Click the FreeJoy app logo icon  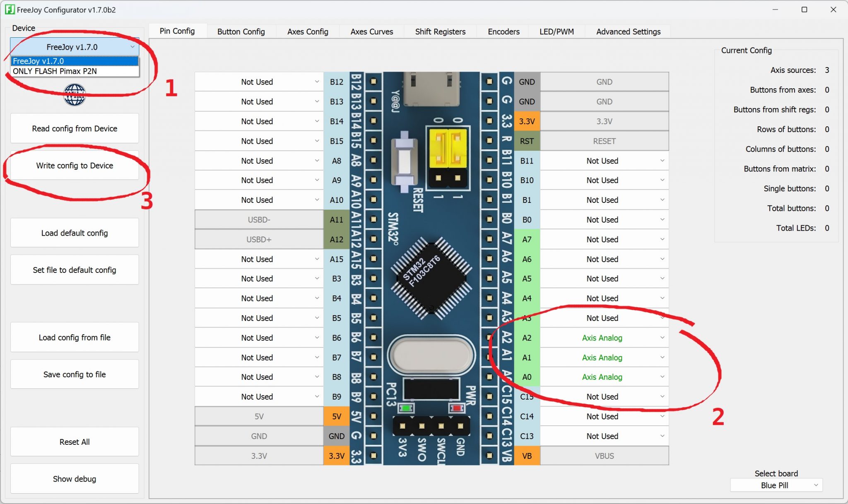click(x=10, y=10)
